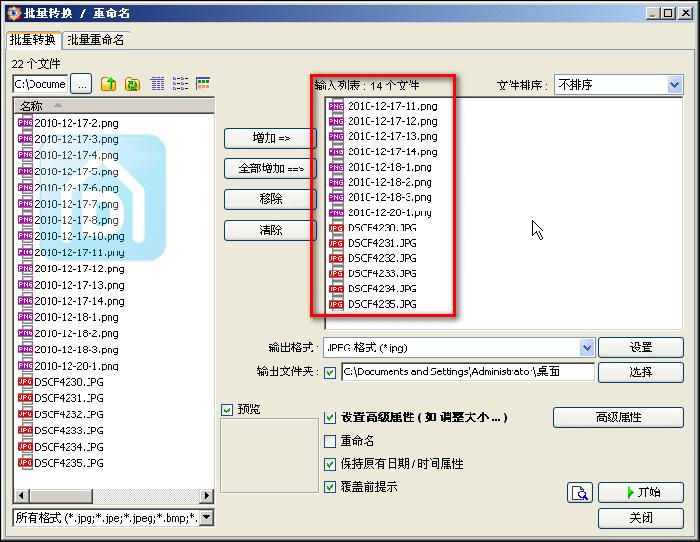
Task: Toggle 覆盖前提示 checkbox
Action: click(330, 487)
